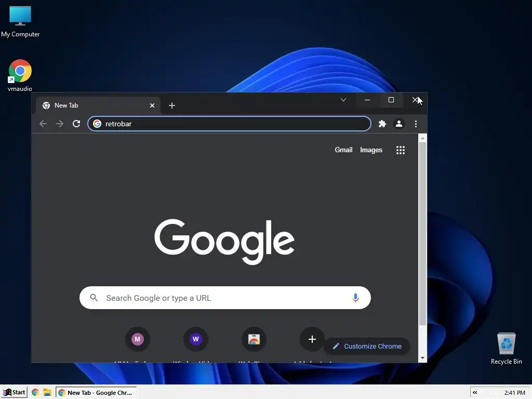The width and height of the screenshot is (532, 399).
Task: Maximize the Chrome window
Action: (391, 100)
